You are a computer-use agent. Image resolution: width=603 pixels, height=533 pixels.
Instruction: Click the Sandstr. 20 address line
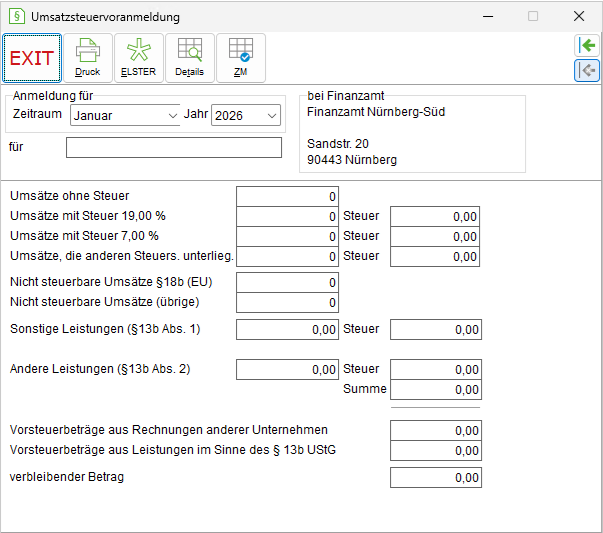click(338, 144)
